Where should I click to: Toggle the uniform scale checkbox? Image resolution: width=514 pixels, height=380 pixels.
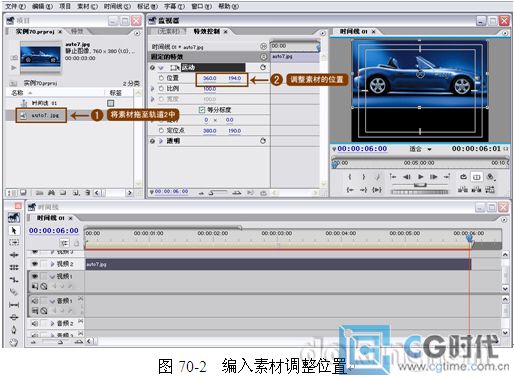point(201,110)
